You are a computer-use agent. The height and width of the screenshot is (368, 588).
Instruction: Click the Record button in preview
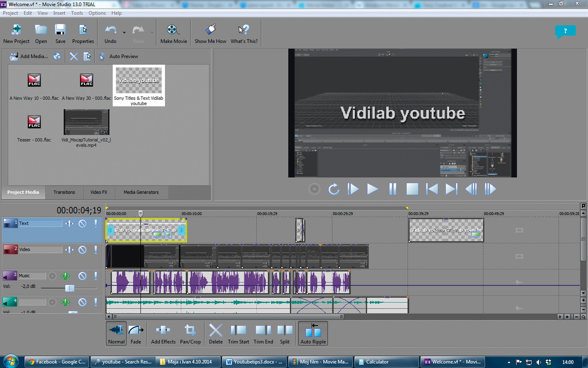coord(314,189)
